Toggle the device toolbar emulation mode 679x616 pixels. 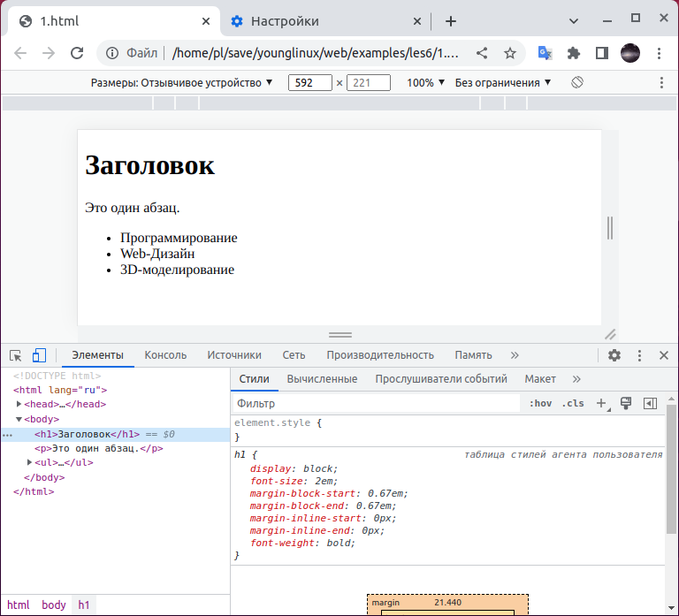(39, 355)
